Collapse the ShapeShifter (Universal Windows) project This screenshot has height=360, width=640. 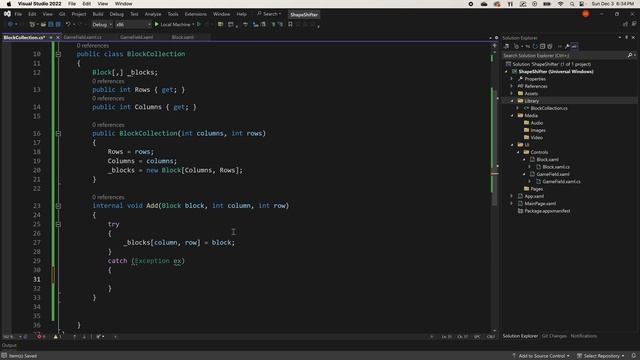tap(507, 71)
